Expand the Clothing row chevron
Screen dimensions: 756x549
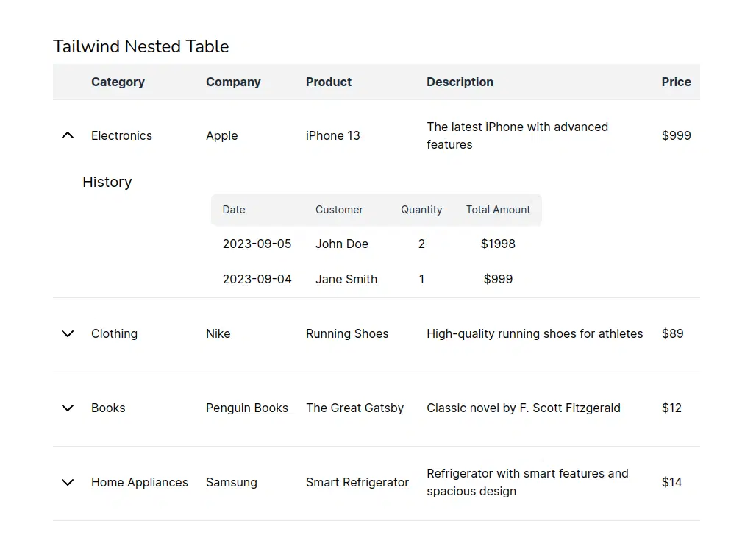[x=68, y=333]
